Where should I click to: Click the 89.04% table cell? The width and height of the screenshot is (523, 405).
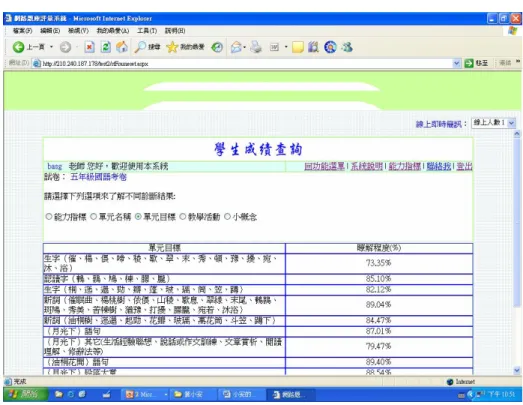click(x=379, y=305)
